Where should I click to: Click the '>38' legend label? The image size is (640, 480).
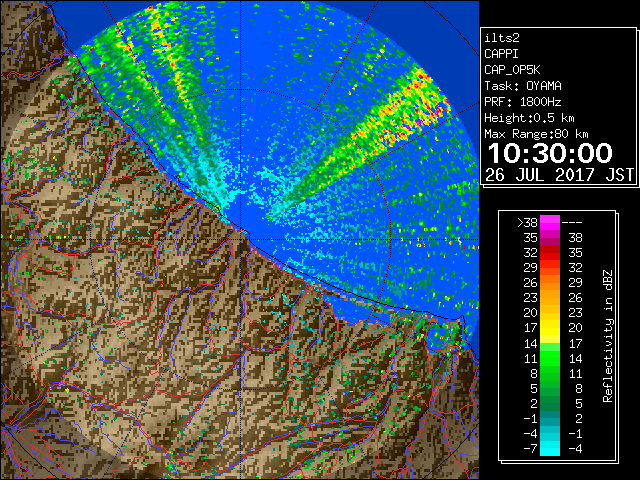tap(527, 223)
